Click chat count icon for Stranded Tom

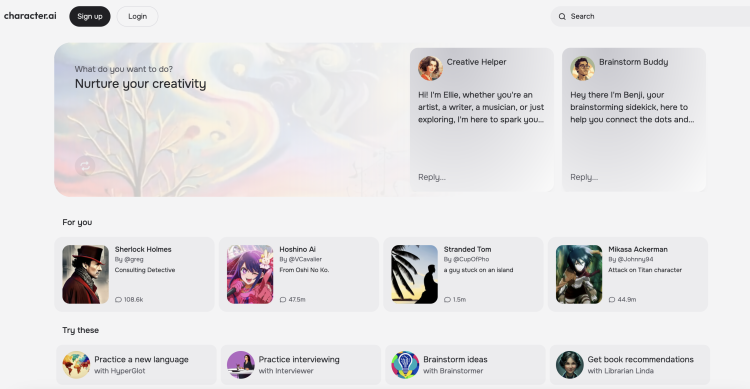pyautogui.click(x=447, y=300)
